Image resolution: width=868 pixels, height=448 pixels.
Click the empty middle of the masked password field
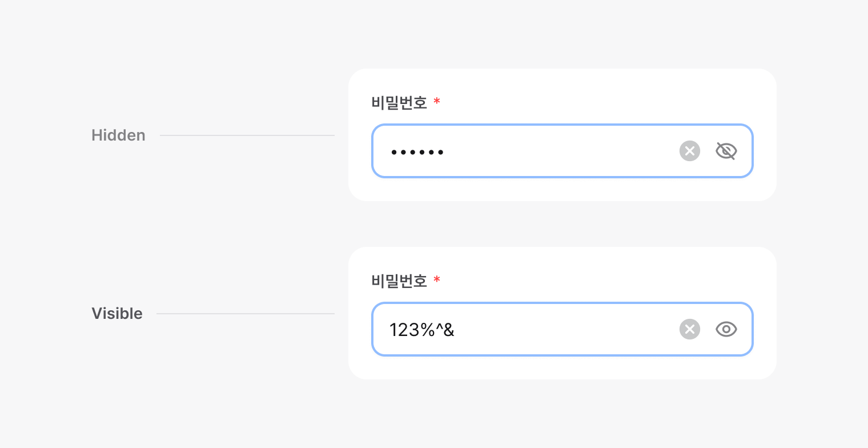[560, 151]
